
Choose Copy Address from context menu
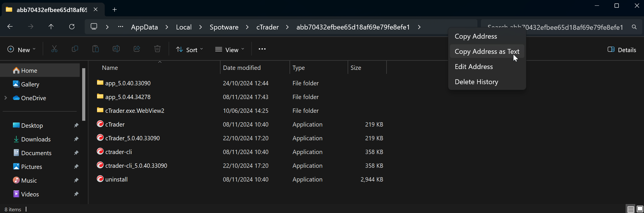click(487, 36)
